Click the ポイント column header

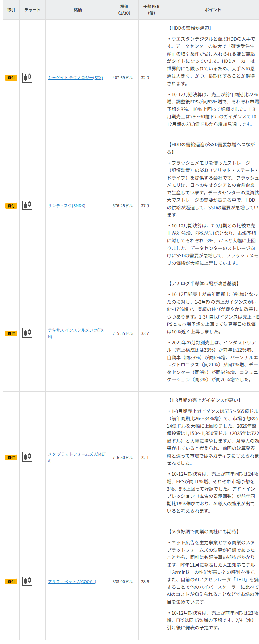click(x=213, y=10)
